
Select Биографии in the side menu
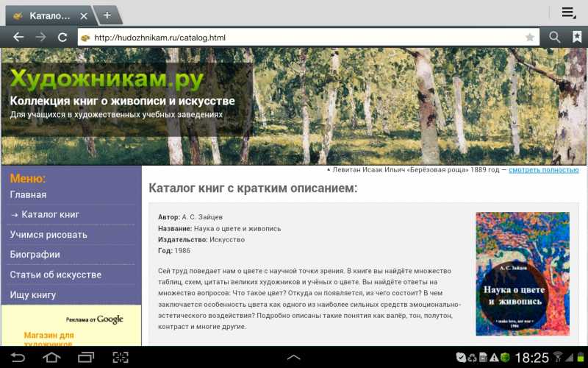[x=35, y=255]
